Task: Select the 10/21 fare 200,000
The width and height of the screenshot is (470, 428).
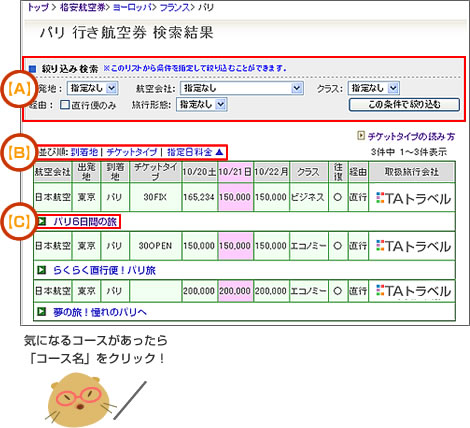Action: [235, 291]
